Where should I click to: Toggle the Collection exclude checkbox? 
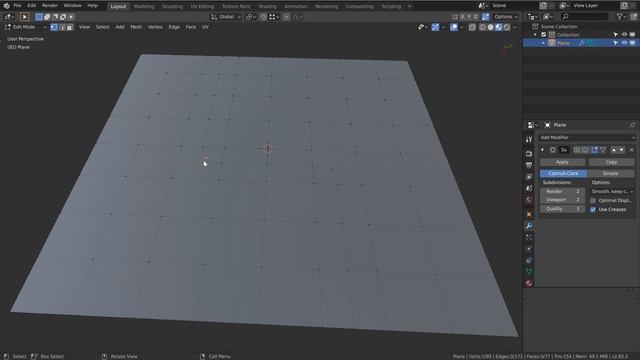543,35
